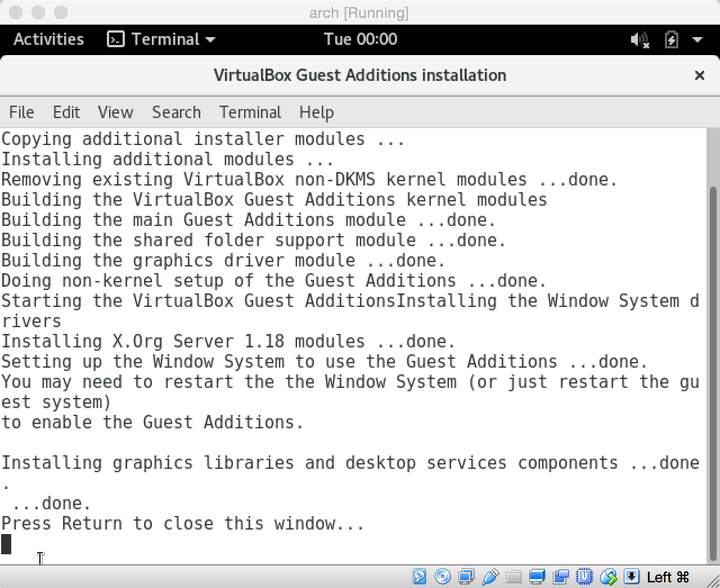The width and height of the screenshot is (720, 588).
Task: Click 'Building the main Guest Additions module' line
Action: pyautogui.click(x=248, y=220)
